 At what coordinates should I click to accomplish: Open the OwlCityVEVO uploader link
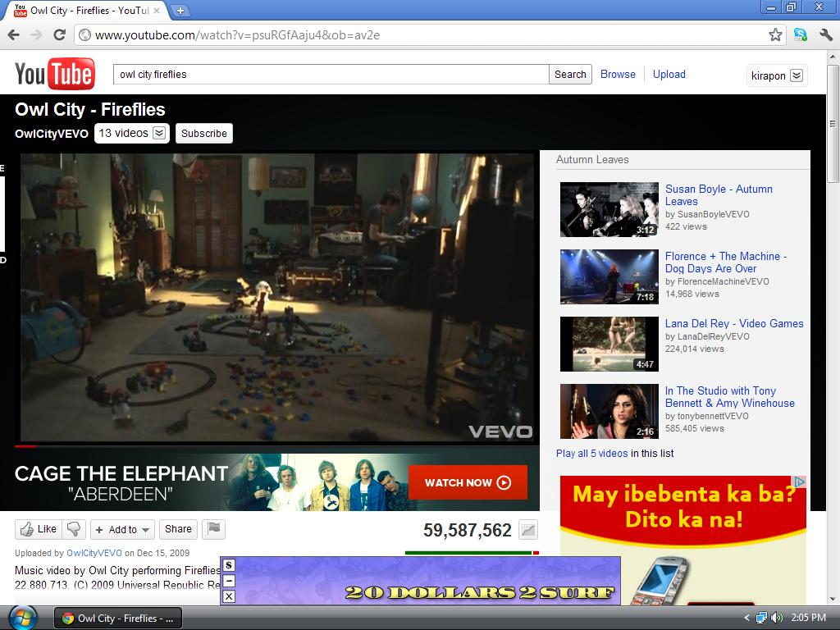coord(94,553)
